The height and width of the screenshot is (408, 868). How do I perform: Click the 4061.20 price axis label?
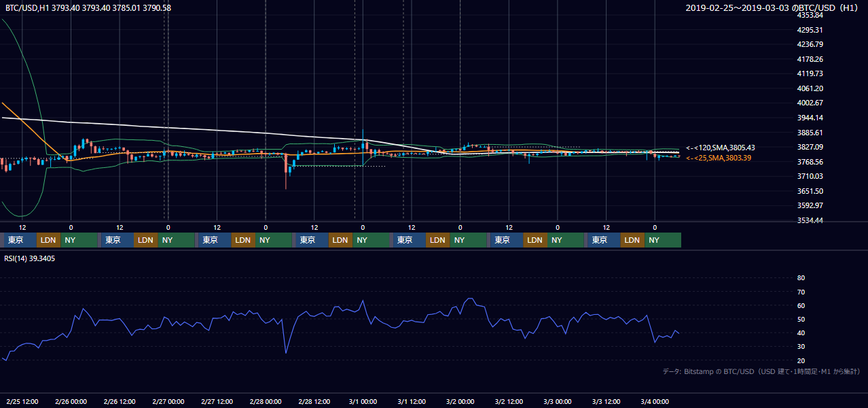(810, 88)
